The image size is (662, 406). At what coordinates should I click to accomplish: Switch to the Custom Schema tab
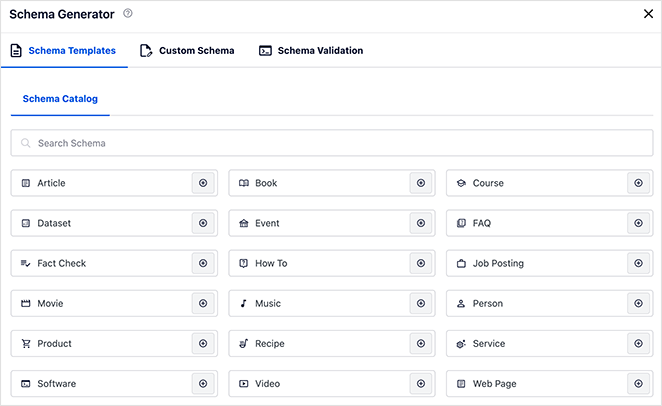click(x=188, y=51)
